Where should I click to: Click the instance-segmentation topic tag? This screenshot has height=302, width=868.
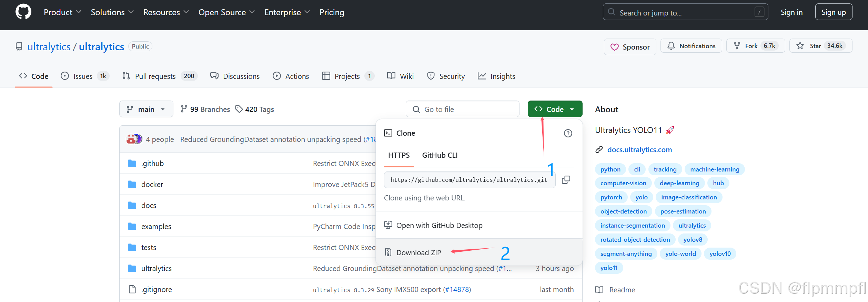pos(633,225)
